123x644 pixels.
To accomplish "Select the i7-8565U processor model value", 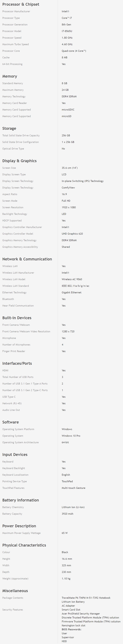I will (x=67, y=31).
